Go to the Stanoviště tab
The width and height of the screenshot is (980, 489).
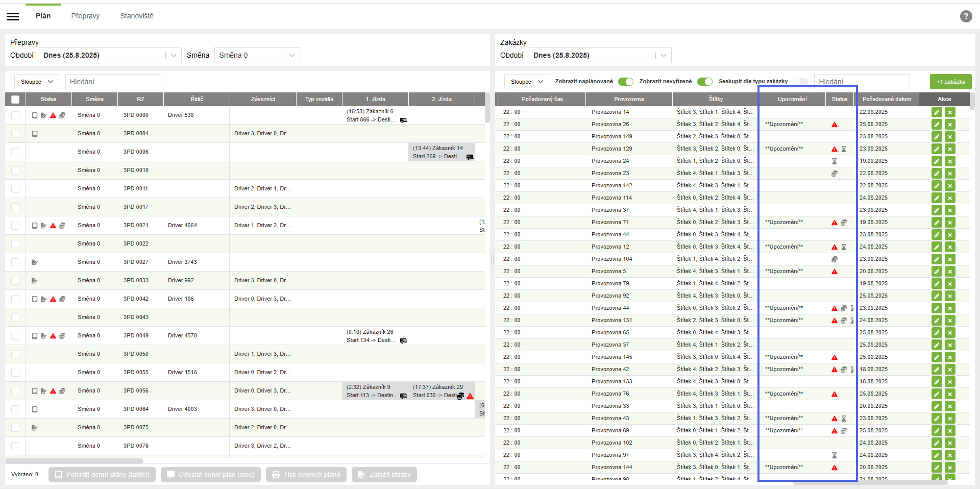[137, 16]
